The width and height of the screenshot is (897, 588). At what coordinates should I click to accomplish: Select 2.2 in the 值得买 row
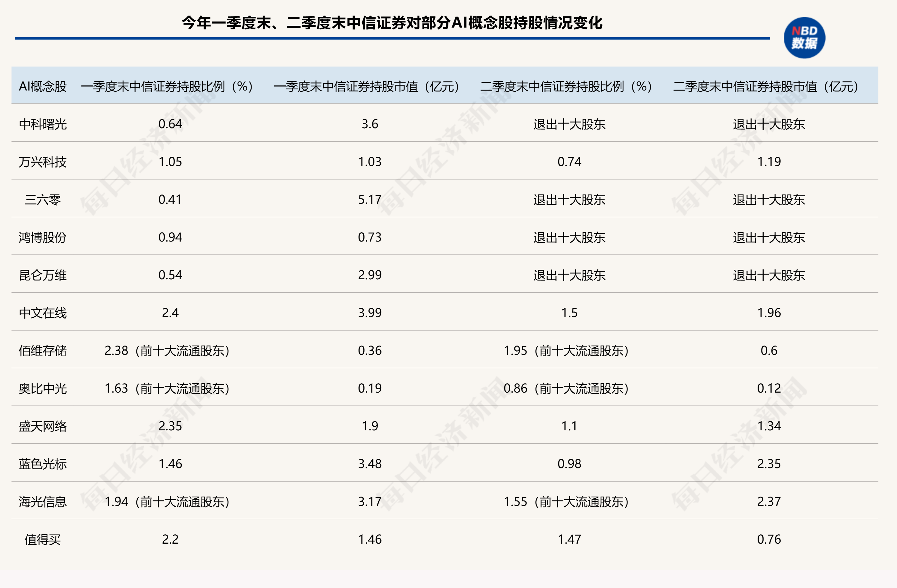(170, 539)
